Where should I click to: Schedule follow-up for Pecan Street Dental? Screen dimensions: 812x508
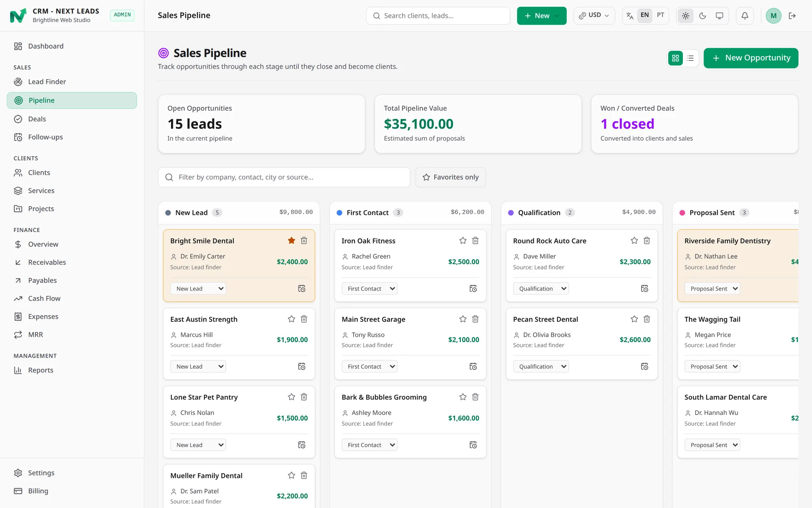click(644, 367)
